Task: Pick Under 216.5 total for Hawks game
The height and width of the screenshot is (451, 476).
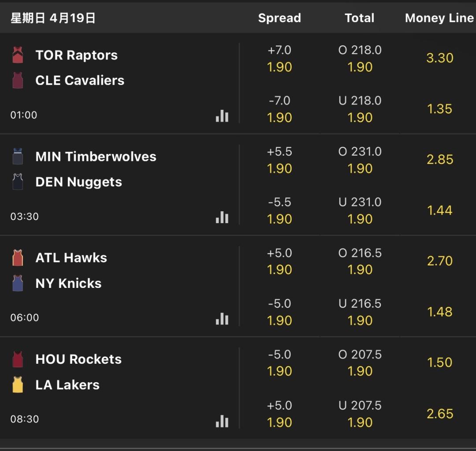Action: tap(360, 312)
